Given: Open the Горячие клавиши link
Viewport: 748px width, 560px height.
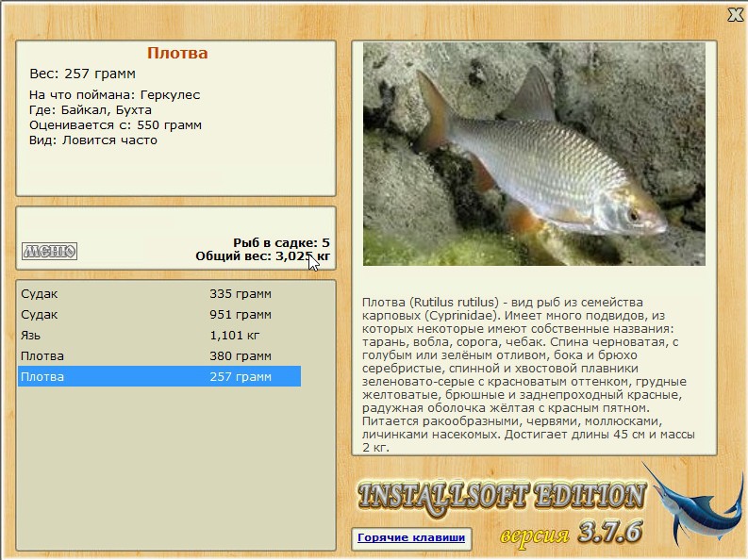Looking at the screenshot, I should click(410, 537).
